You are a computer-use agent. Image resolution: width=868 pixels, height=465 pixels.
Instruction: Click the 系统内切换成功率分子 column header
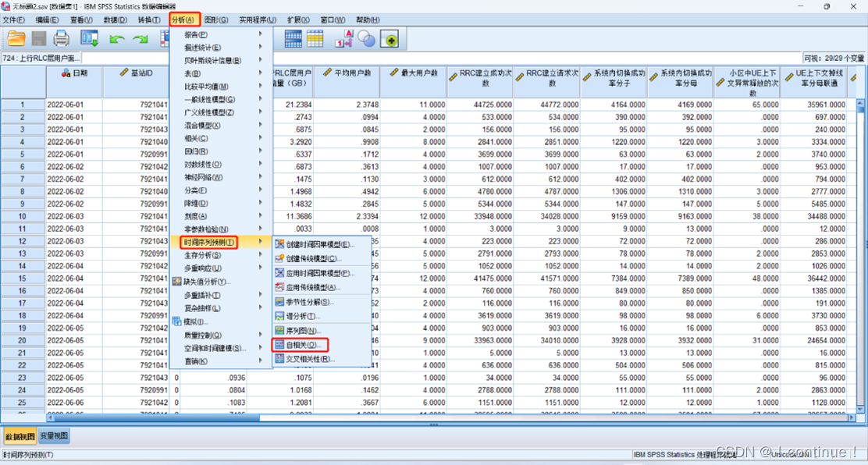(x=614, y=82)
